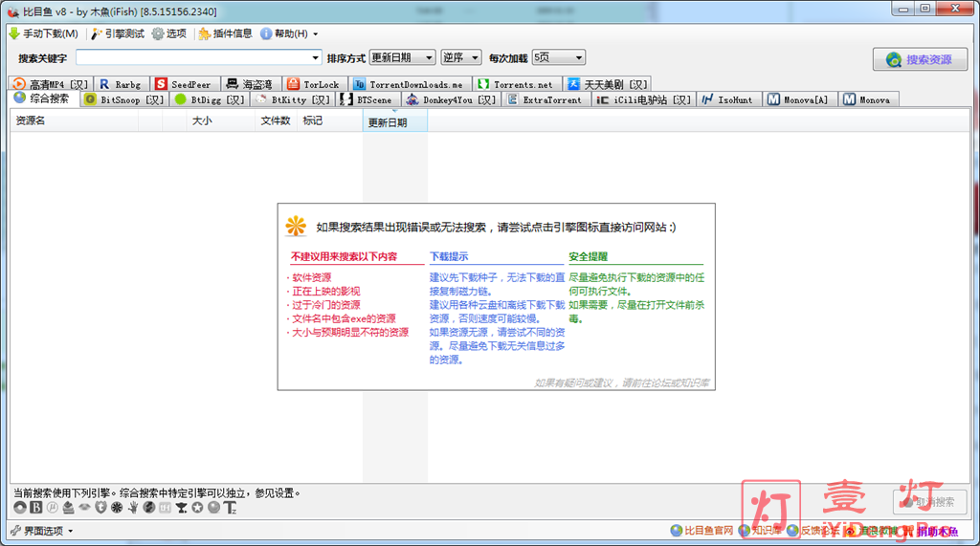This screenshot has width=980, height=546.
Task: Click the first round disc engine icon
Action: click(x=20, y=508)
